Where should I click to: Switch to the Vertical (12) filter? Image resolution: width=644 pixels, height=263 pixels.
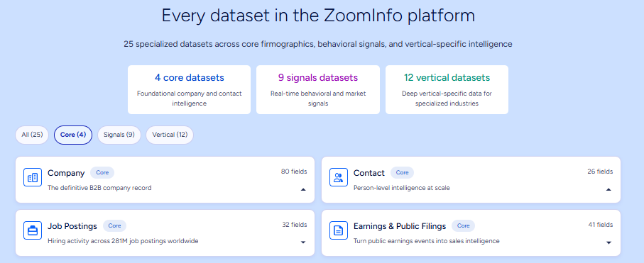pyautogui.click(x=170, y=135)
